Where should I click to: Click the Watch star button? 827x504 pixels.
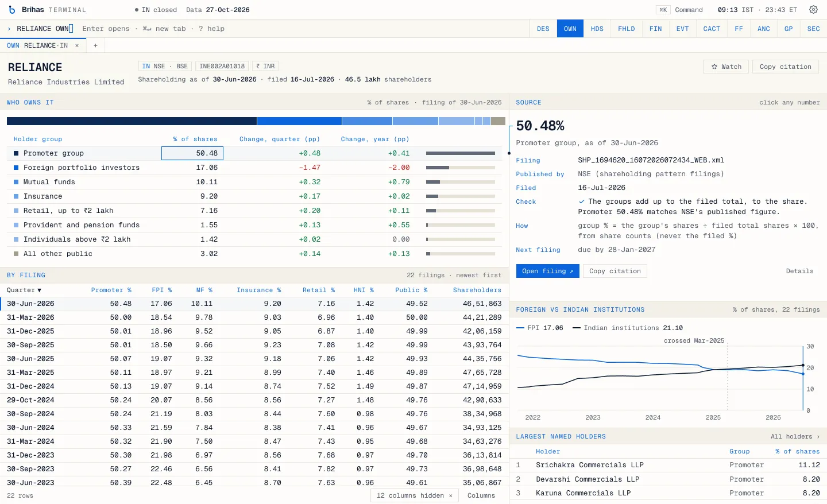click(726, 67)
